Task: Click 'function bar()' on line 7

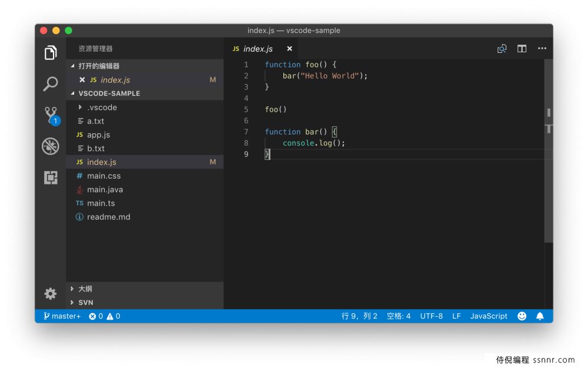Action: coord(296,132)
